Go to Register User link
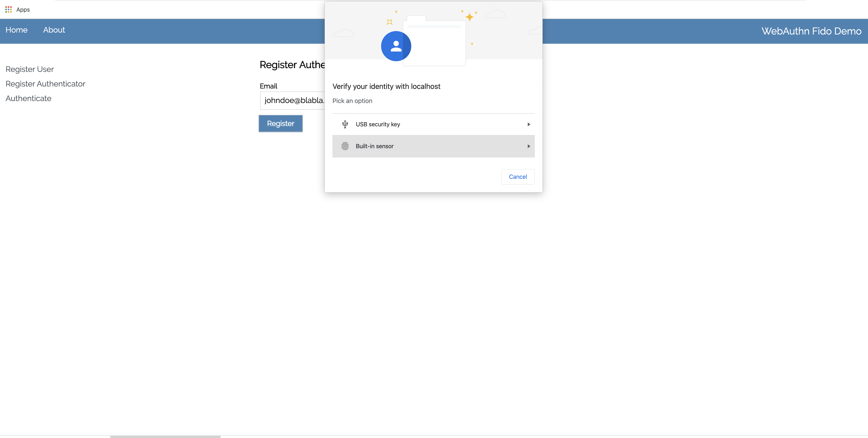868x438 pixels. pos(30,69)
